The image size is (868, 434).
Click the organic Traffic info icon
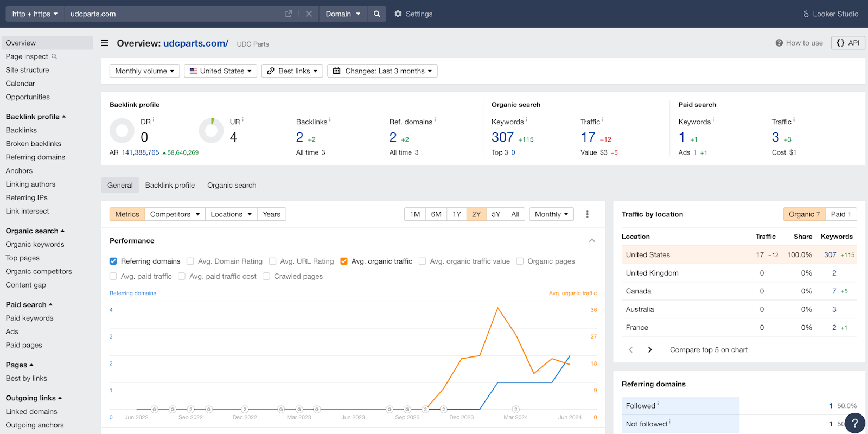coord(603,119)
